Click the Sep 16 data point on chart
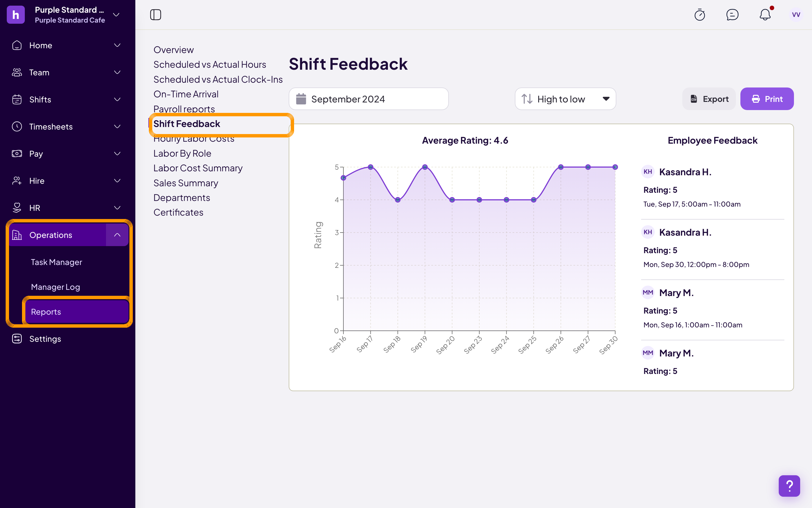Image resolution: width=812 pixels, height=508 pixels. [x=343, y=178]
